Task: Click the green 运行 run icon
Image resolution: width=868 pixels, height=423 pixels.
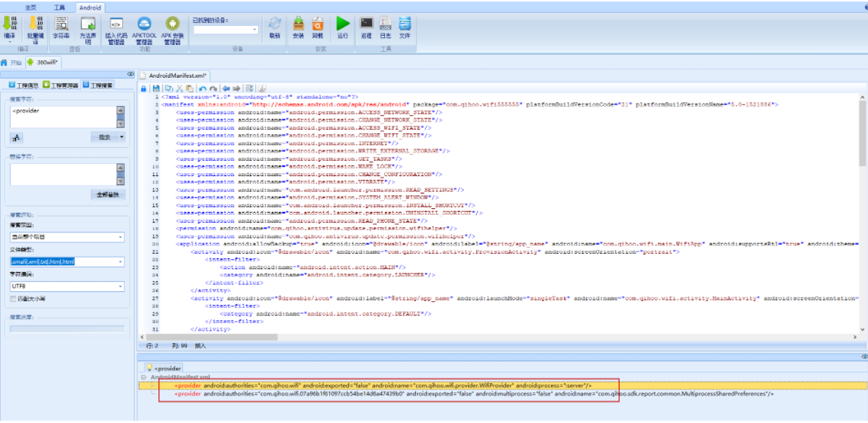Action: [343, 24]
